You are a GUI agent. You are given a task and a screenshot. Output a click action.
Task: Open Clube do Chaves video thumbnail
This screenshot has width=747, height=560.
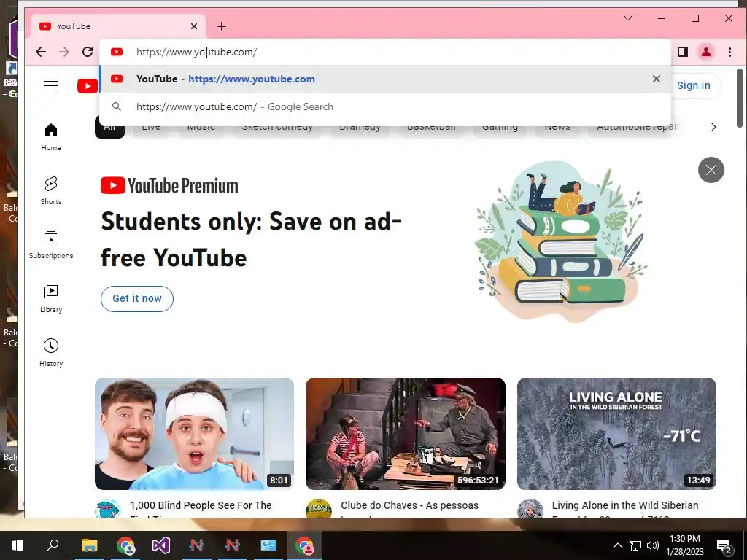pos(406,434)
